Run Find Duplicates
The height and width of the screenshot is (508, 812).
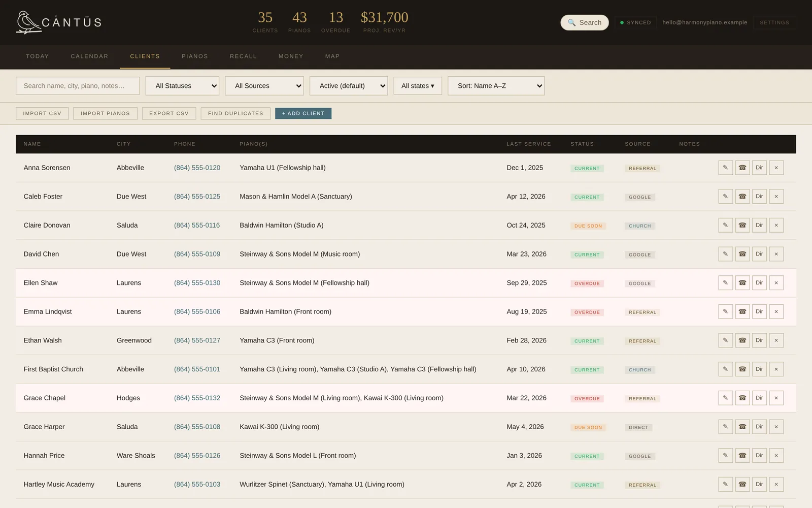click(235, 113)
